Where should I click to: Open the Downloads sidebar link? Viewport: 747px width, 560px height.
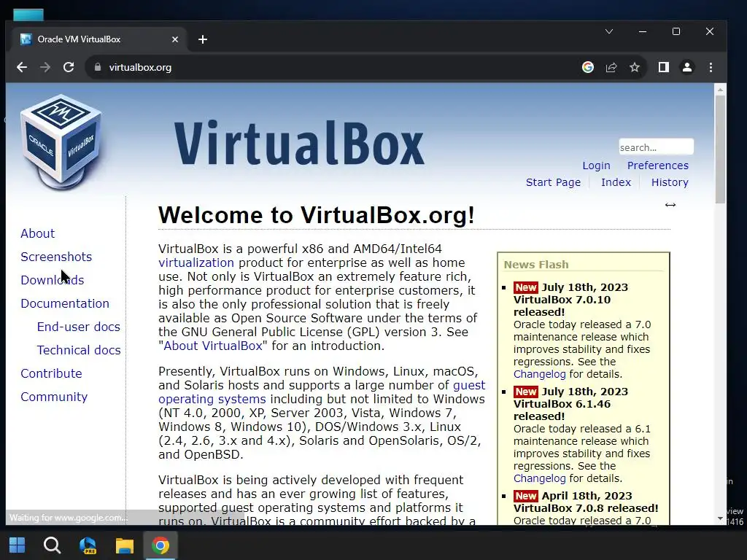[52, 280]
